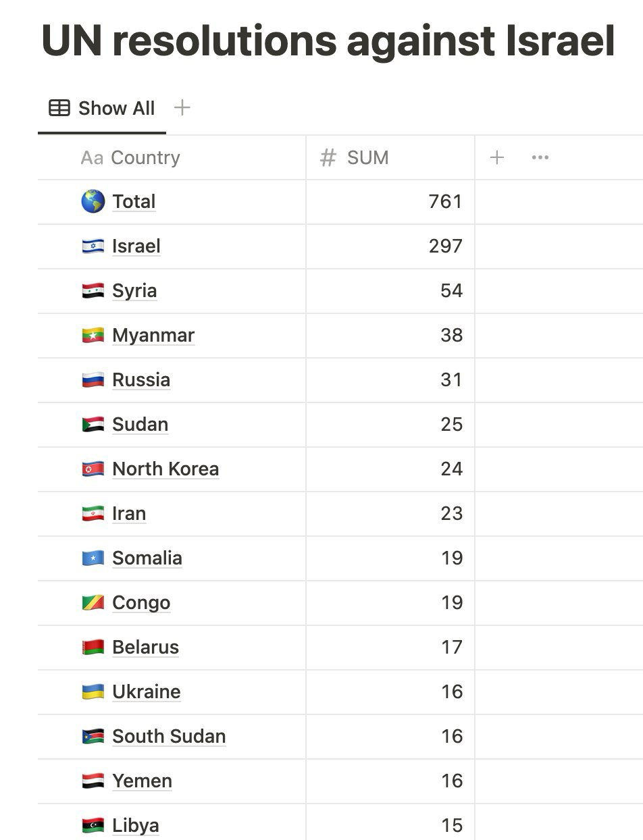Open the South Sudan row page

click(x=169, y=737)
